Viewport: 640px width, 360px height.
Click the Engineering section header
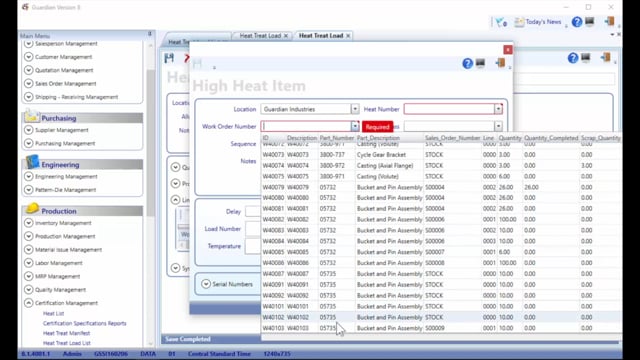[82, 164]
